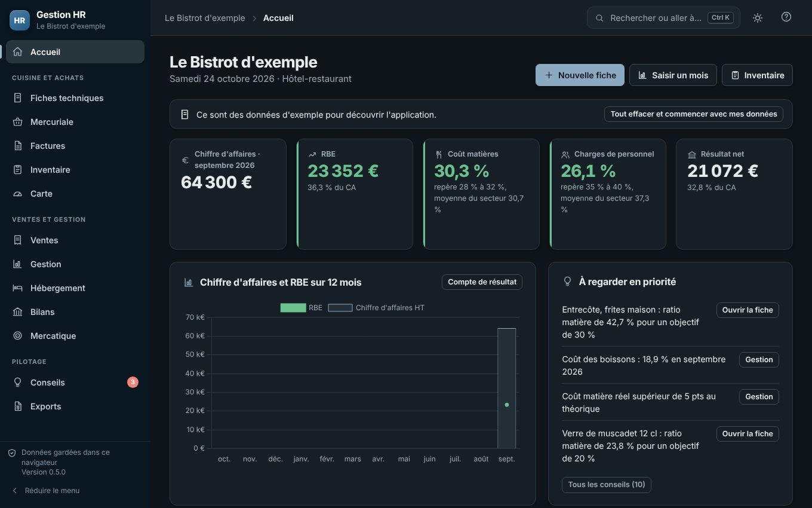Click Tout effacer et commencer avec mes données
The height and width of the screenshot is (508, 812).
click(694, 114)
